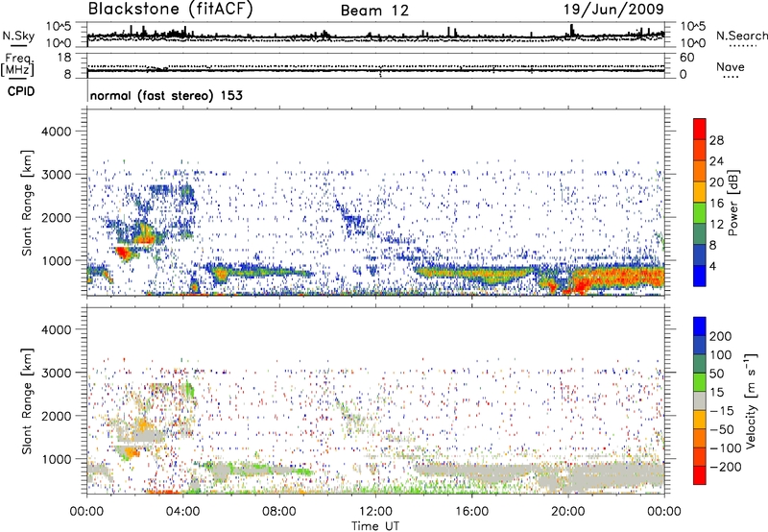Click the left 10^5 noise axis label

click(x=59, y=26)
